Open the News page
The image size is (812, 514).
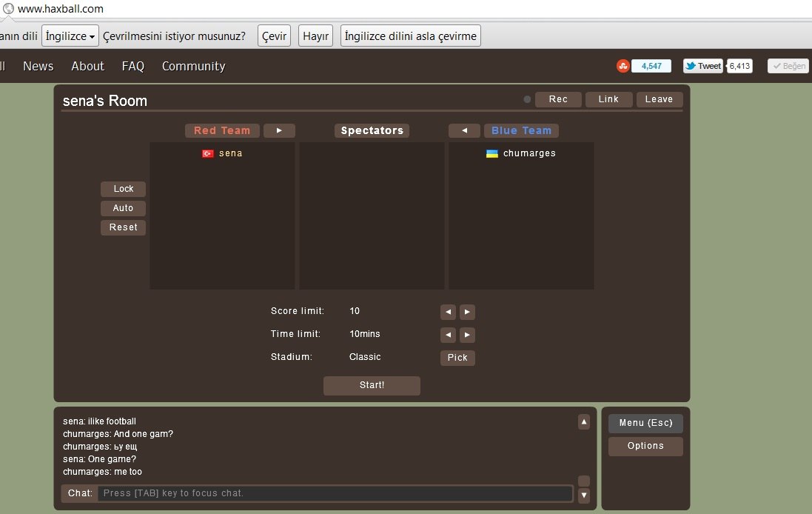pyautogui.click(x=38, y=67)
